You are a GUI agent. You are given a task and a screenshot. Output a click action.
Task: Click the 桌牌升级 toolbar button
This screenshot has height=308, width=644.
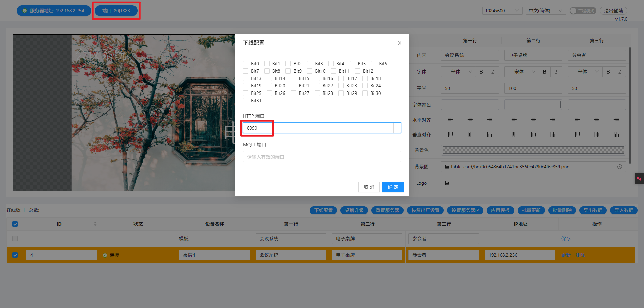pyautogui.click(x=354, y=210)
